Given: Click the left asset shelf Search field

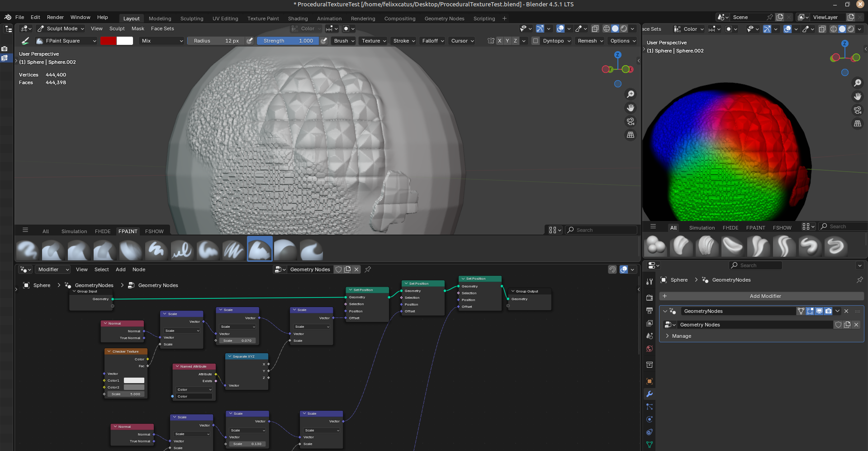Looking at the screenshot, I should (x=601, y=230).
